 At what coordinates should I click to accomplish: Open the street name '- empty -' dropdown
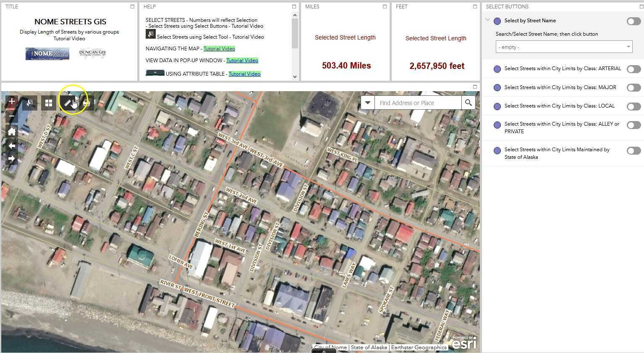(563, 47)
